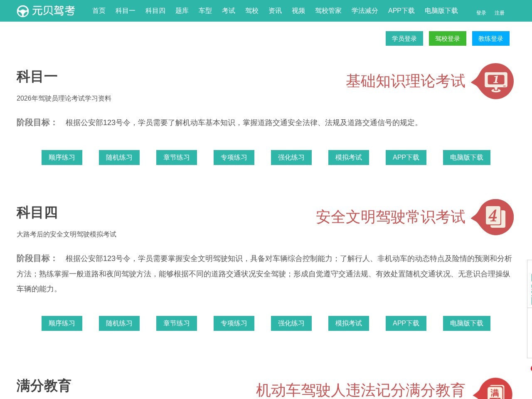The width and height of the screenshot is (532, 399).
Task: Click 强化练习 under 科目一
Action: coord(291,158)
